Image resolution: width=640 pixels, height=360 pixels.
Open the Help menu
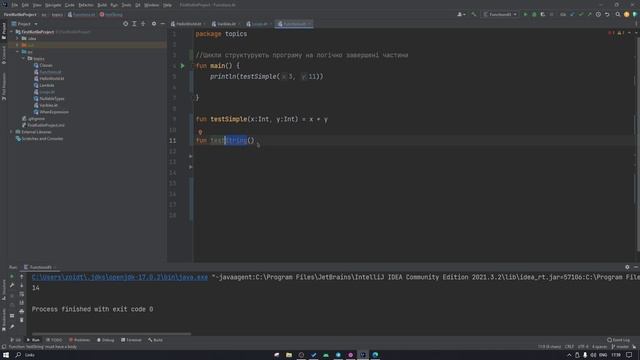click(167, 5)
